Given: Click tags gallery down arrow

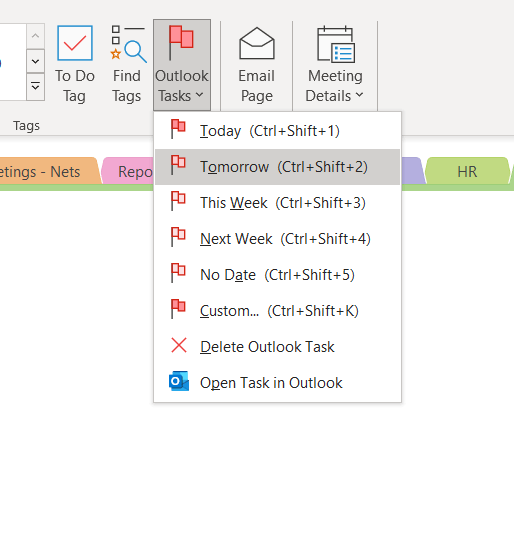Looking at the screenshot, I should (x=35, y=62).
